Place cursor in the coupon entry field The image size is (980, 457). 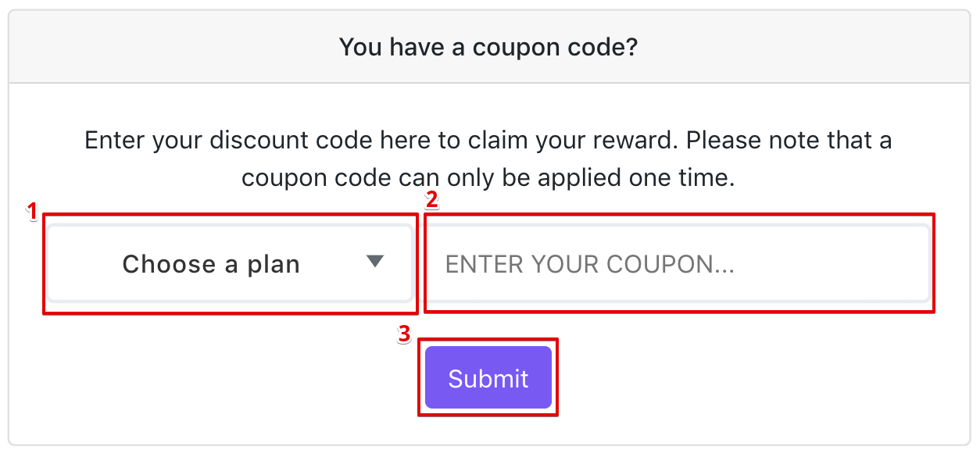pyautogui.click(x=677, y=264)
